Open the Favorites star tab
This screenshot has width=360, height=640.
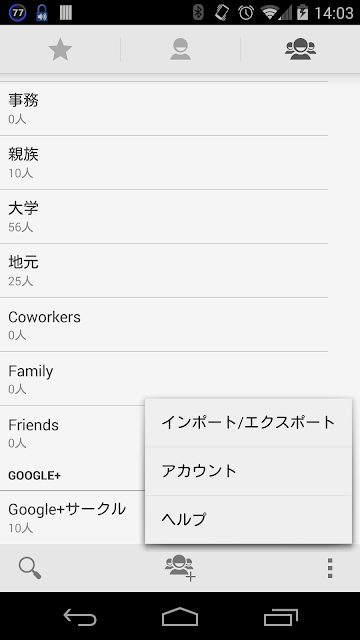pyautogui.click(x=60, y=49)
